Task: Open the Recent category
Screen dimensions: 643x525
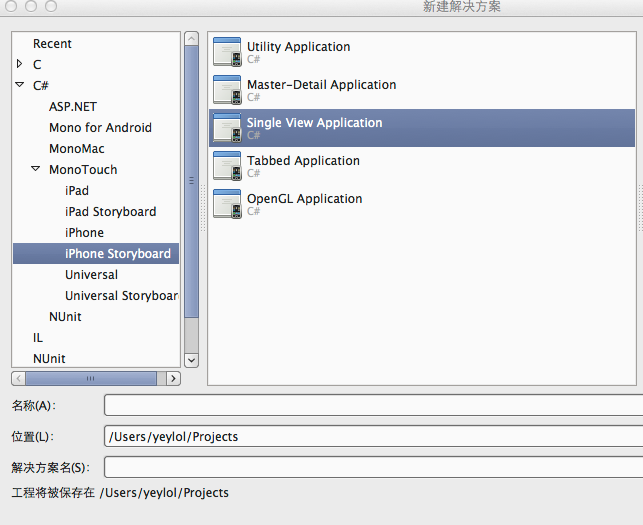Action: coord(52,43)
